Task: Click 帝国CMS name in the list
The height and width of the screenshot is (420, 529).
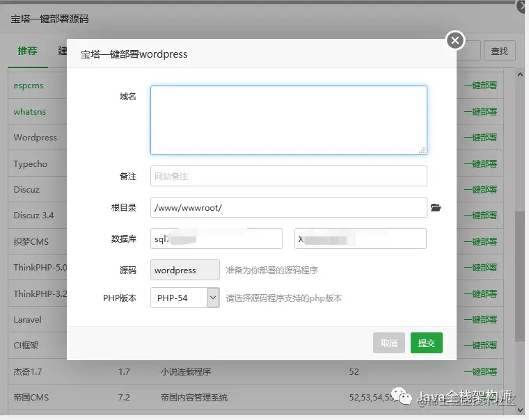Action: click(31, 398)
